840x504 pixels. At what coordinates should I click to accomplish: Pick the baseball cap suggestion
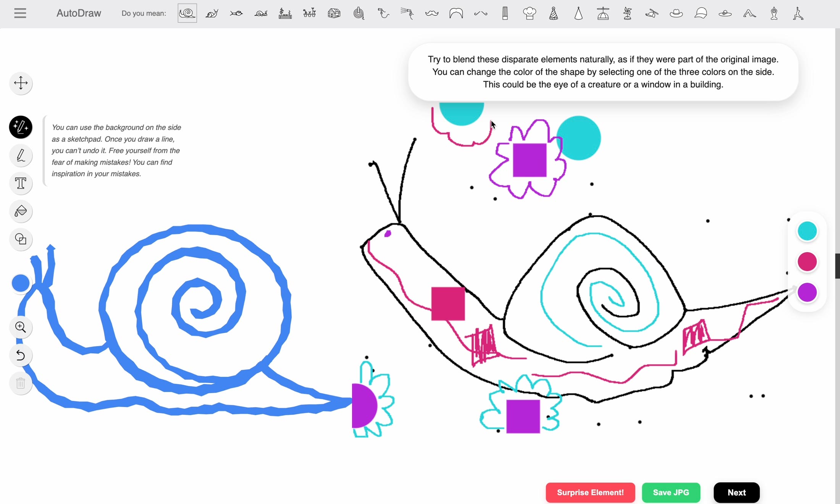tap(701, 13)
